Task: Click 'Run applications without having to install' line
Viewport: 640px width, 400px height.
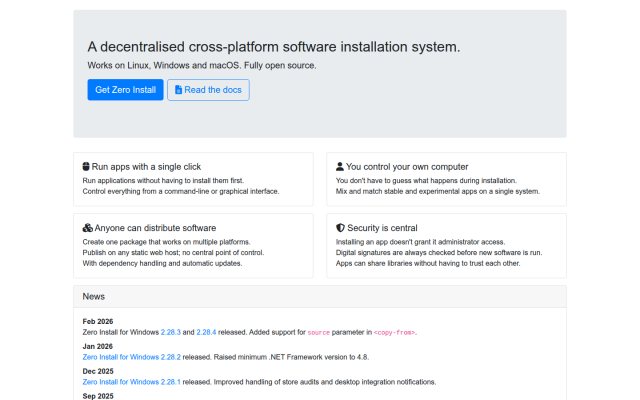Action: [x=163, y=180]
